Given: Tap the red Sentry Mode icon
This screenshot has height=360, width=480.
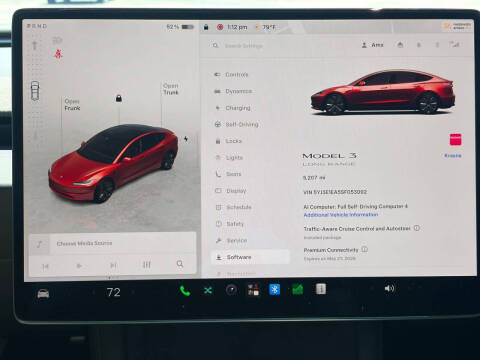Looking at the screenshot, I should click(220, 27).
